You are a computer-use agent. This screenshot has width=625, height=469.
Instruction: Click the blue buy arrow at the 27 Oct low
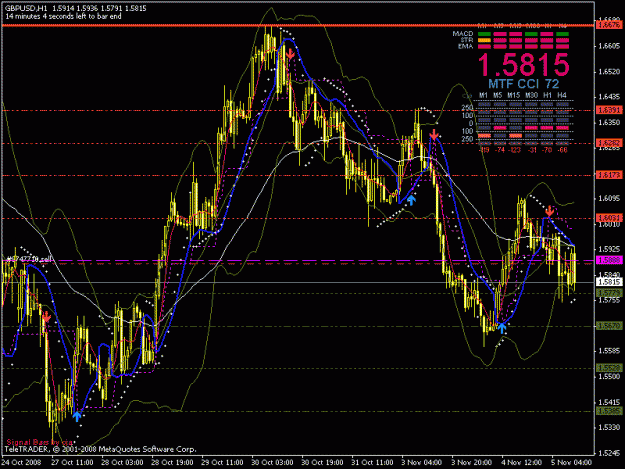click(77, 416)
